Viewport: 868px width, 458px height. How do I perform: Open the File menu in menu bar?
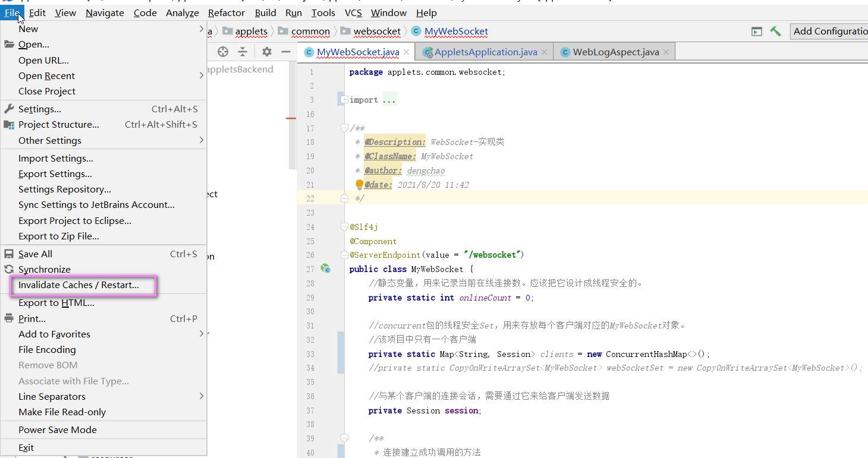12,12
